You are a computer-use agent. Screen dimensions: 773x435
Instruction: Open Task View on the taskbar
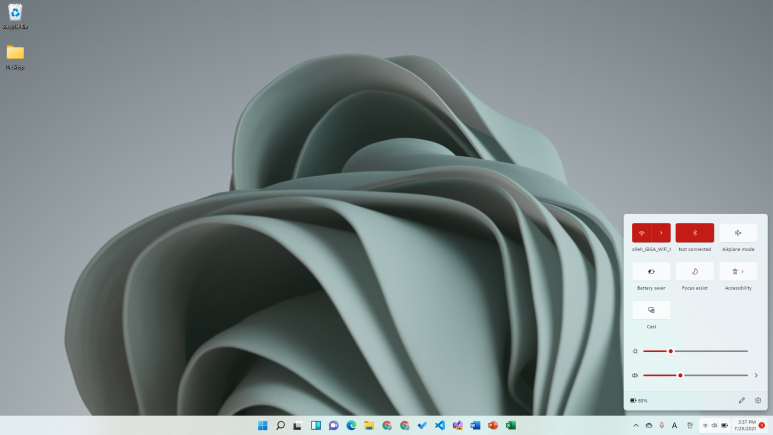[297, 425]
